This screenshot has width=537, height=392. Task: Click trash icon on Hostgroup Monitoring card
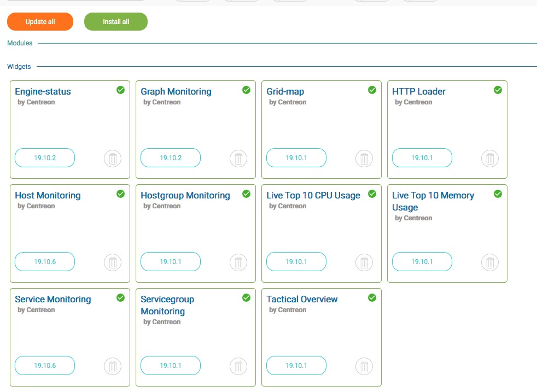(238, 262)
